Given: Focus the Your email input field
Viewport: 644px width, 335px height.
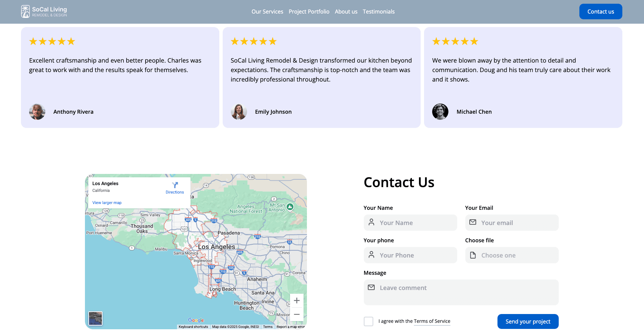Looking at the screenshot, I should tap(512, 223).
